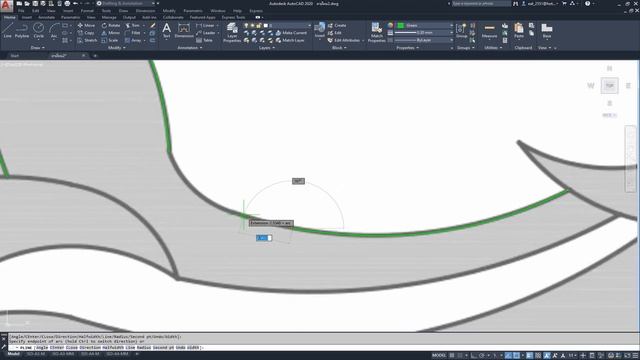Screen dimensions: 640x360
Task: Click Linear dimension button
Action: [205, 25]
